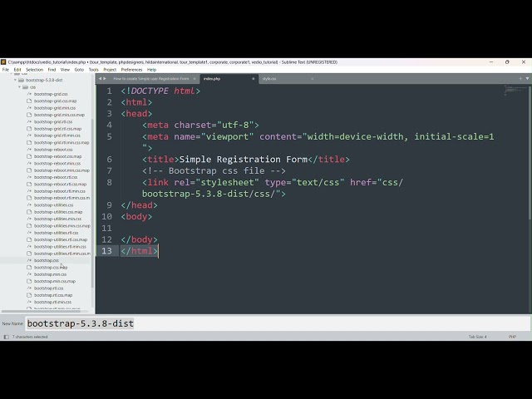Open the Project menu
Image resolution: width=532 pixels, height=399 pixels.
click(110, 70)
